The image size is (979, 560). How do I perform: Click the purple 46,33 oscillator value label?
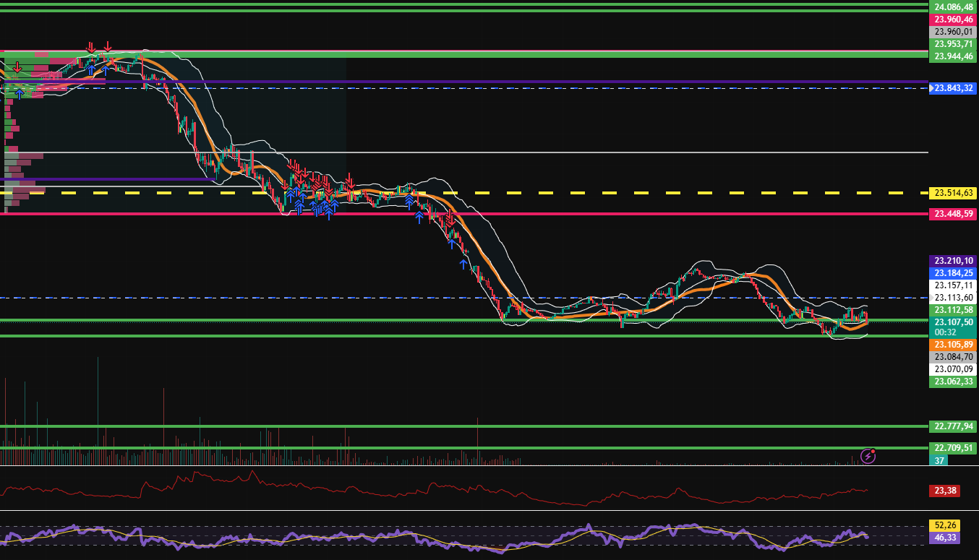[943, 538]
